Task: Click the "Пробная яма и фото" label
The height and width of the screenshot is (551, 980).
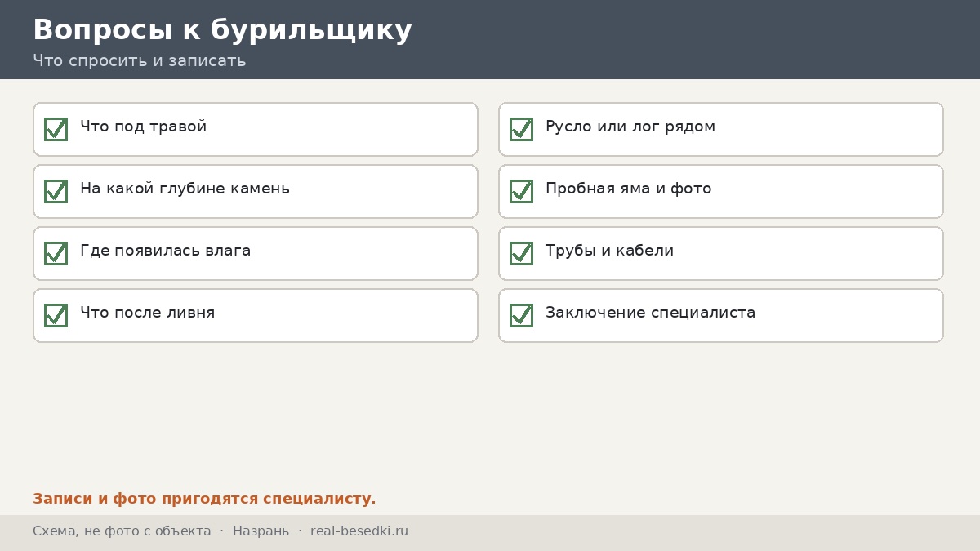Action: coord(628,189)
